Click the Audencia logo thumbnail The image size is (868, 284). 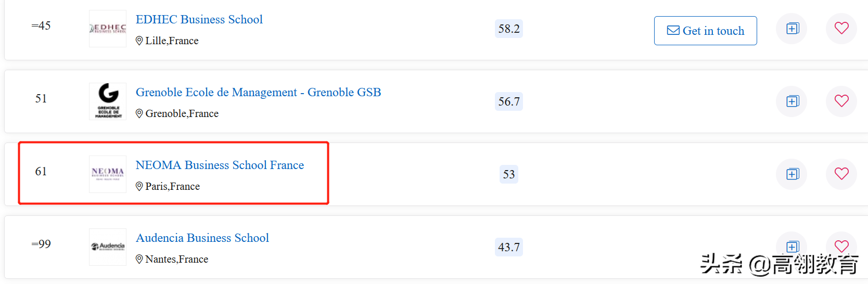pyautogui.click(x=108, y=247)
